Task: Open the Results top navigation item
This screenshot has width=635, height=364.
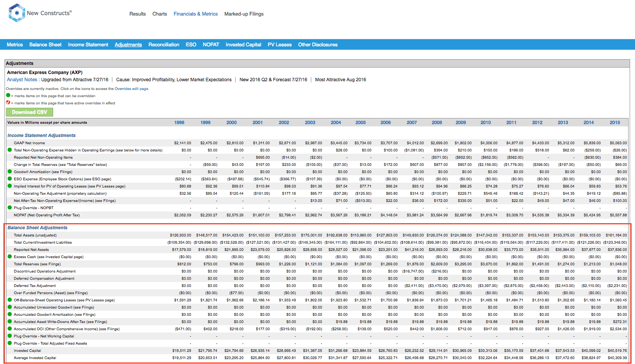Action: tap(137, 14)
